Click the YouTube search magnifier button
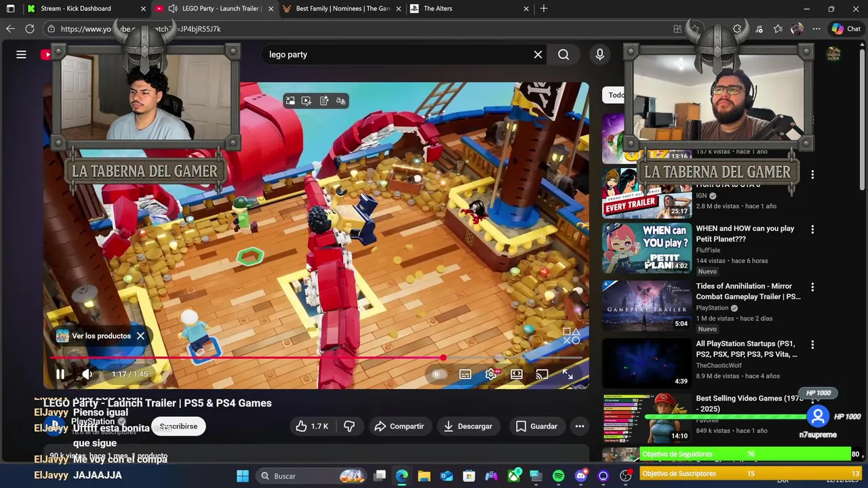Image resolution: width=868 pixels, height=488 pixels. [x=564, y=55]
